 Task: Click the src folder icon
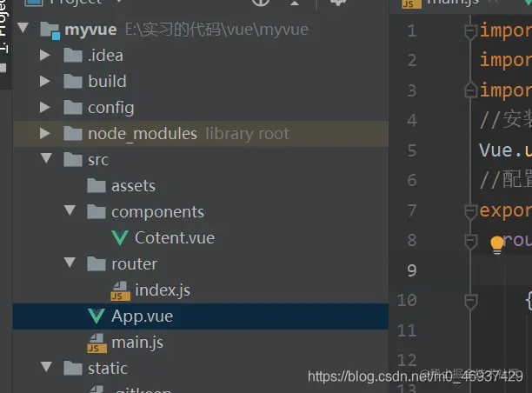point(73,159)
